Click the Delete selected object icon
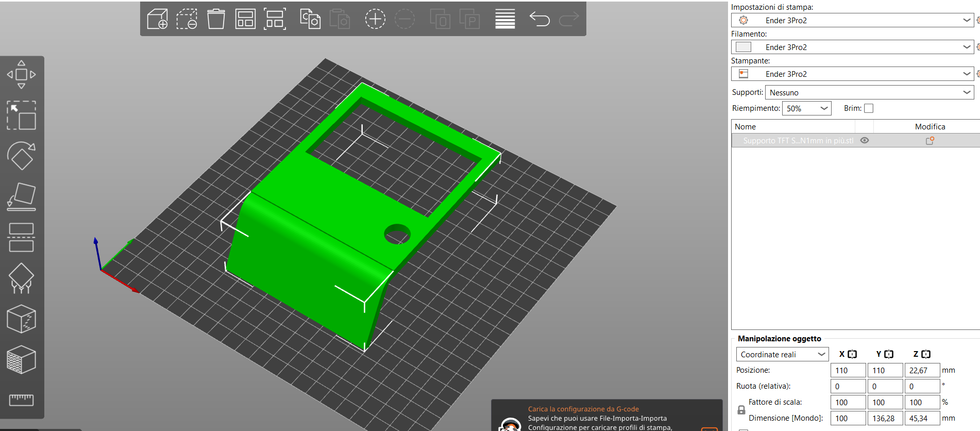980x431 pixels. tap(187, 19)
